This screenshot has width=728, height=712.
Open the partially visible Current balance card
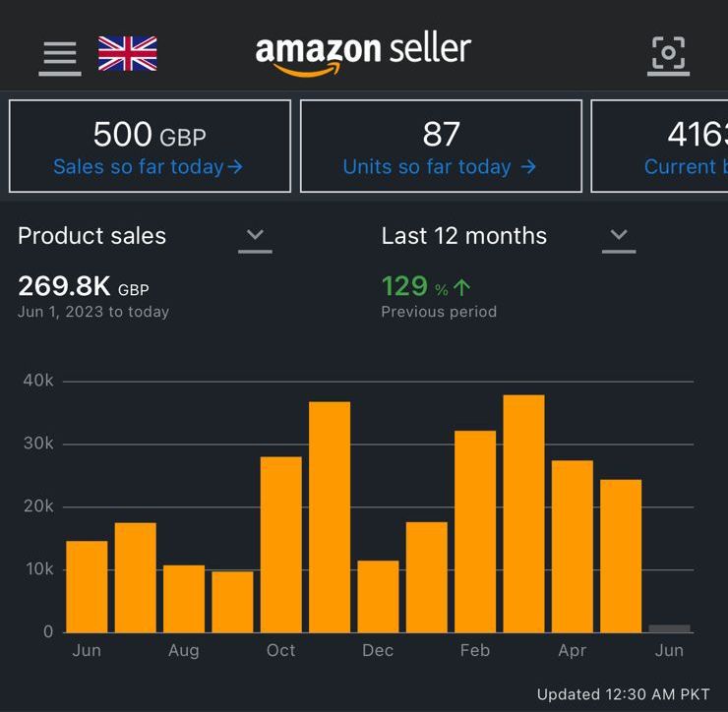click(659, 146)
